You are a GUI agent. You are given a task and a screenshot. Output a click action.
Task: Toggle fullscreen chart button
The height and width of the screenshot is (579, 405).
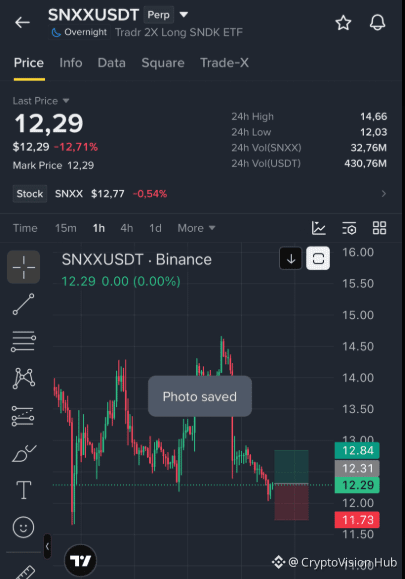click(318, 258)
